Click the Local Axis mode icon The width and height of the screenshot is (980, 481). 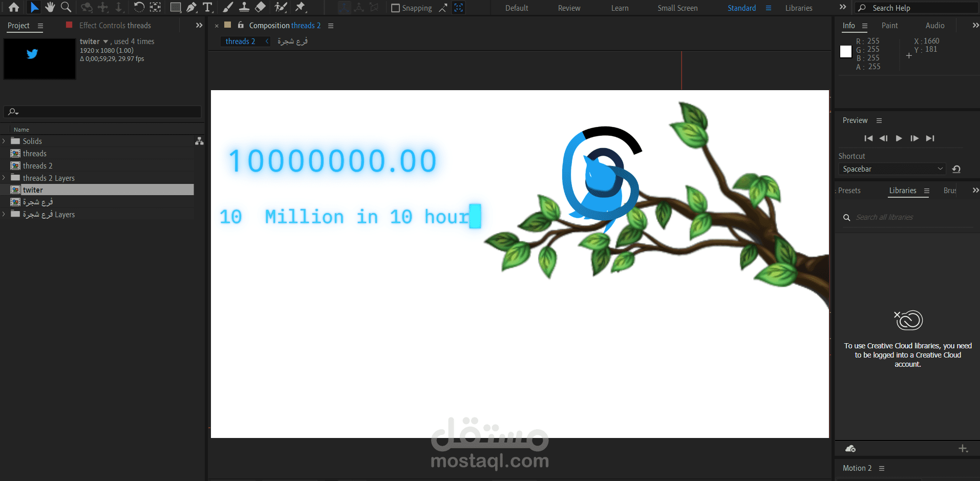coord(345,8)
